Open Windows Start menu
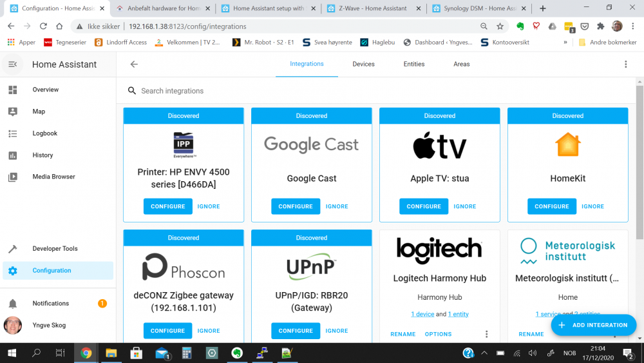This screenshot has width=644, height=363. pyautogui.click(x=12, y=353)
